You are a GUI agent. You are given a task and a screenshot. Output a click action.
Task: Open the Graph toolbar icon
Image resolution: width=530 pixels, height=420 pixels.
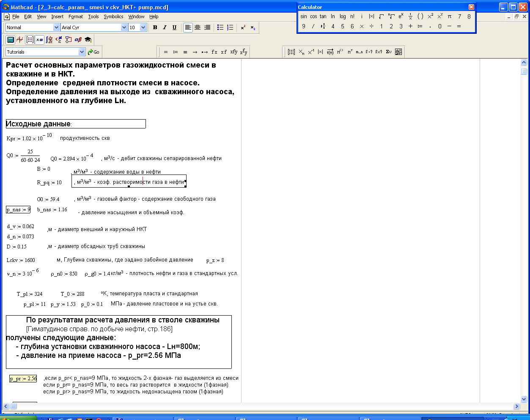pyautogui.click(x=20, y=40)
